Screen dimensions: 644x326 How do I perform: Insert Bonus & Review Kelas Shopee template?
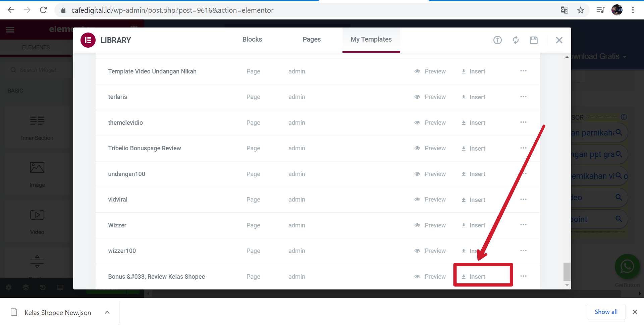pyautogui.click(x=474, y=277)
